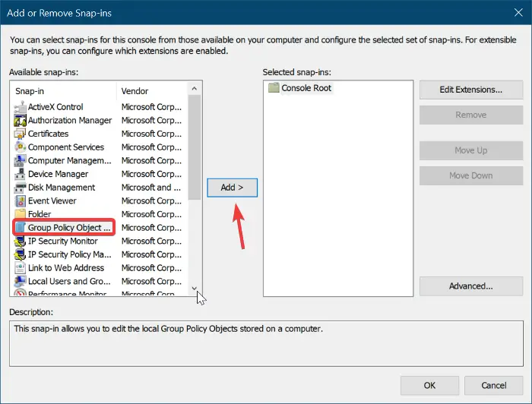Select the Folder snap-in icon
Screen dimensions: 532x404
click(x=20, y=214)
